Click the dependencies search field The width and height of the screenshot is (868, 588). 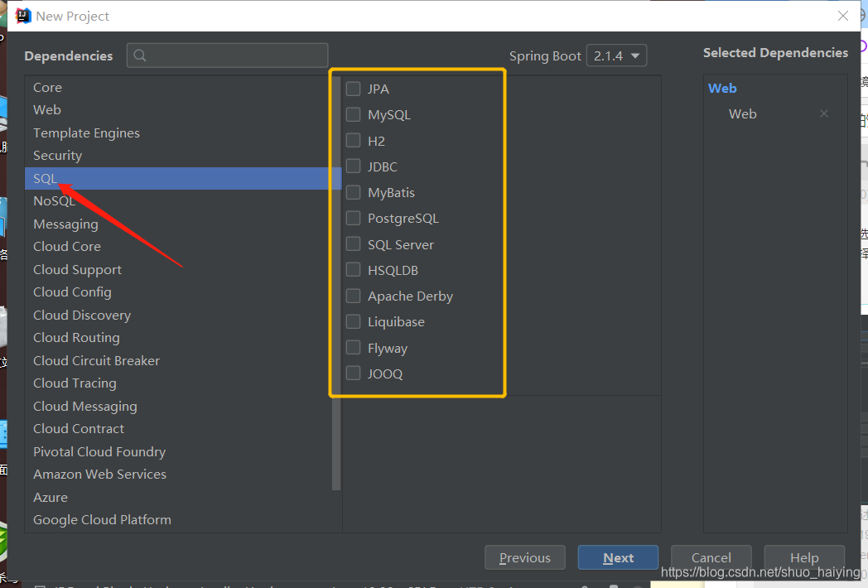(227, 55)
